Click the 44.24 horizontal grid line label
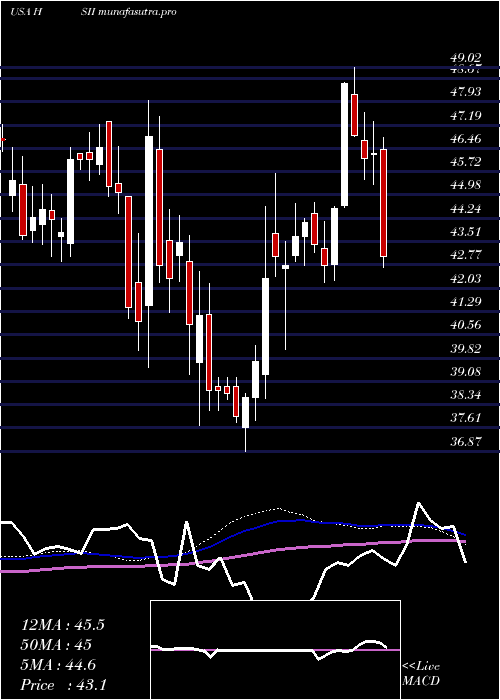The height and width of the screenshot is (700, 500). [466, 208]
